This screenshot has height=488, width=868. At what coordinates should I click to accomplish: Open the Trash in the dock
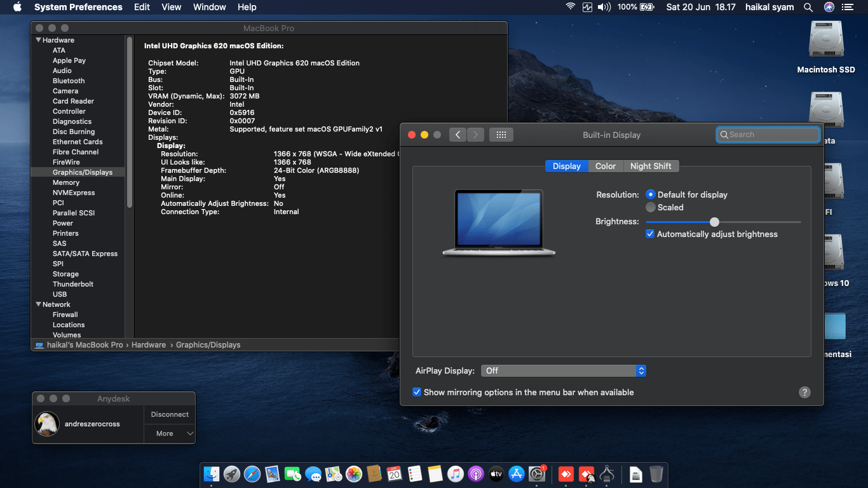click(x=656, y=474)
